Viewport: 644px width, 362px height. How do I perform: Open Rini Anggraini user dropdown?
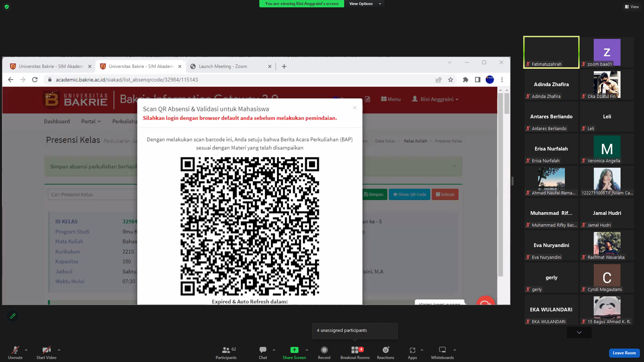pos(435,99)
